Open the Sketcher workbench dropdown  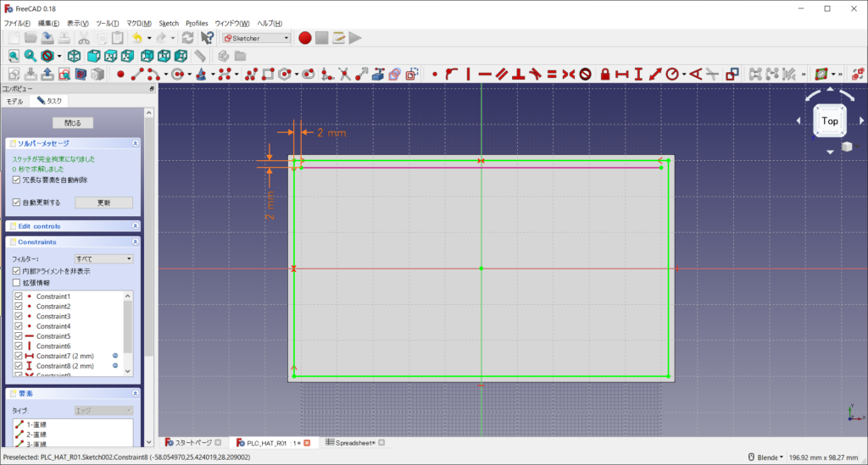coord(256,38)
